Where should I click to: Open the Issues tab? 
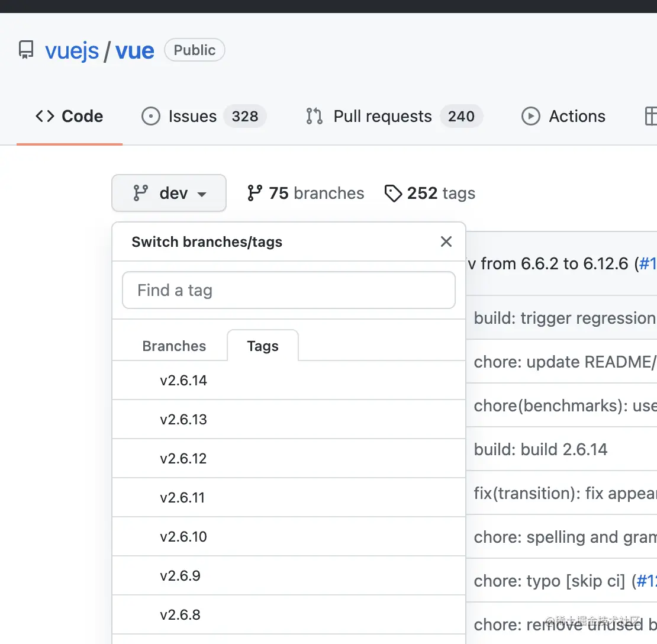click(204, 116)
